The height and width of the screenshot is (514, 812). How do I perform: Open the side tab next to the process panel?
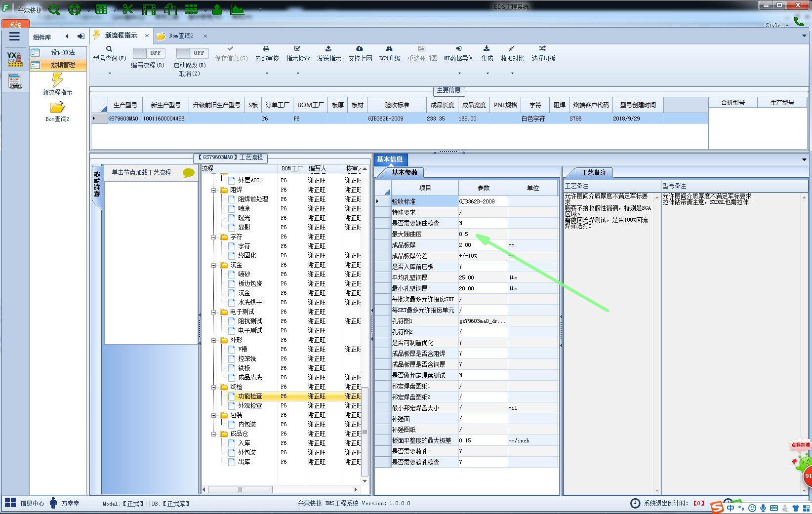pos(96,184)
